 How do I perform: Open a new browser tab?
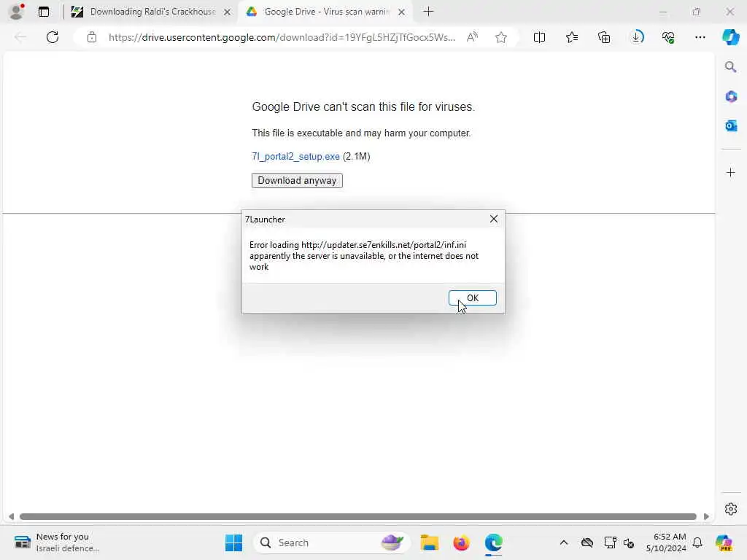pyautogui.click(x=429, y=12)
